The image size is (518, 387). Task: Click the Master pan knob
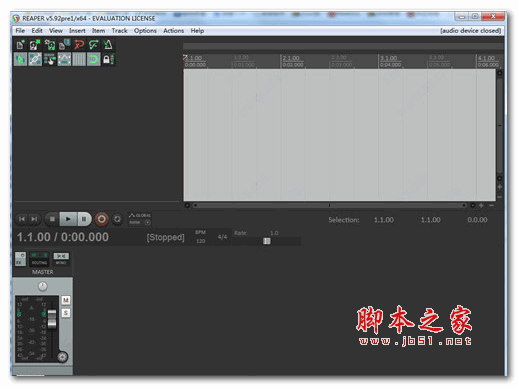[x=43, y=286]
